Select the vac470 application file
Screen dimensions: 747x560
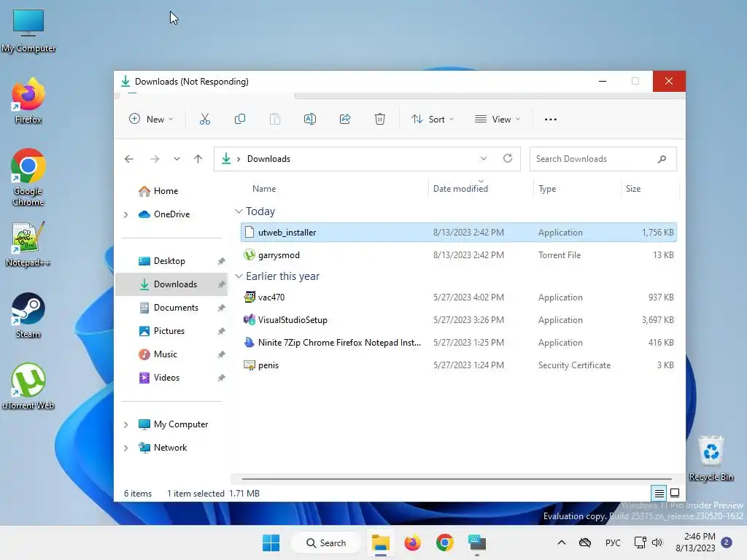pos(459,297)
